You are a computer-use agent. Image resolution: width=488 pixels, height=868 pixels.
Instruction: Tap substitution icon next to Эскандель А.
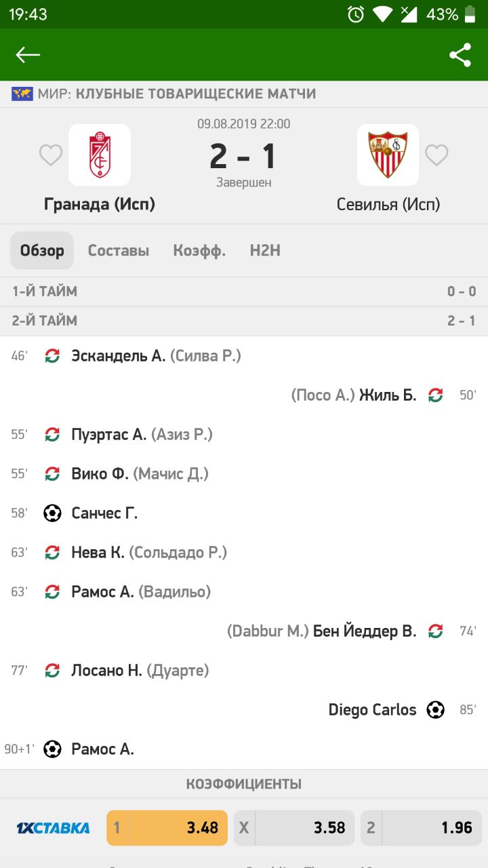(52, 355)
